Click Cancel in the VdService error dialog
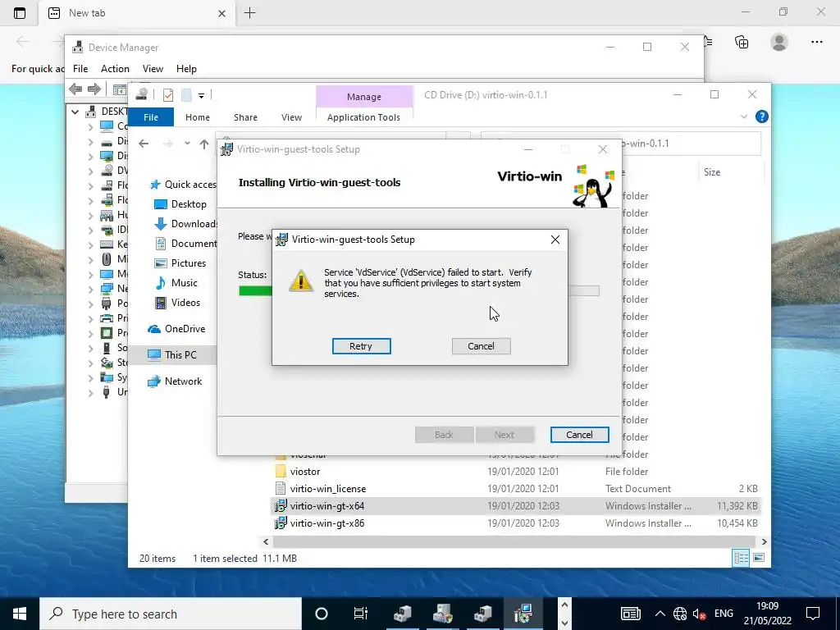 pyautogui.click(x=481, y=346)
